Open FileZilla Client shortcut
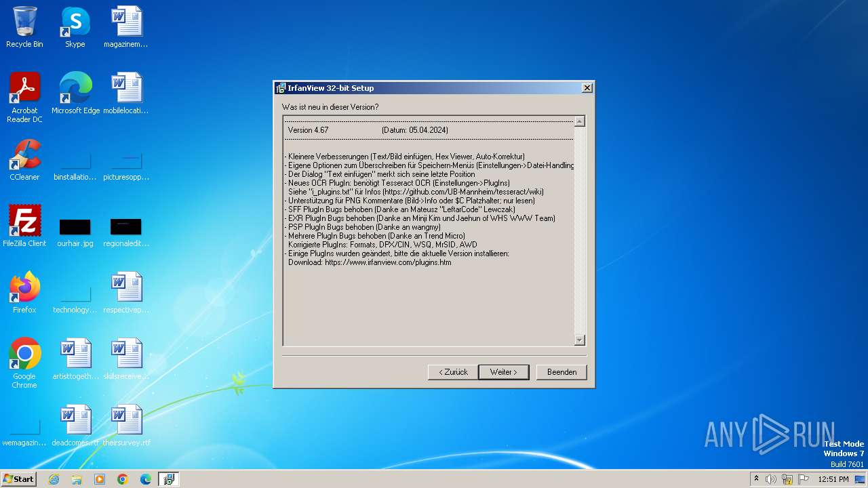 point(24,226)
